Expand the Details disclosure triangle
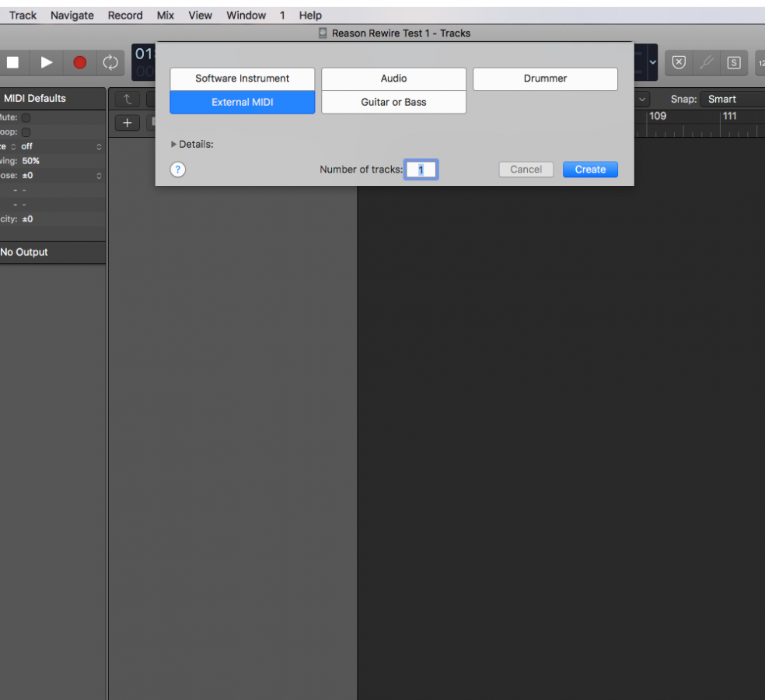This screenshot has width=765, height=700. (174, 145)
